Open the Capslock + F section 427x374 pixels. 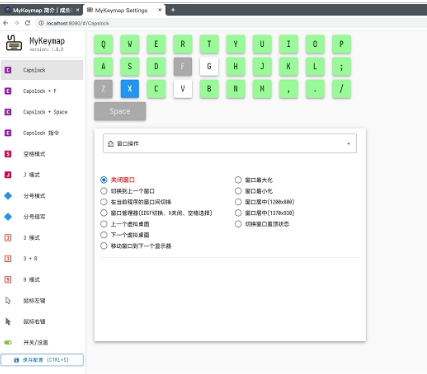[42, 91]
